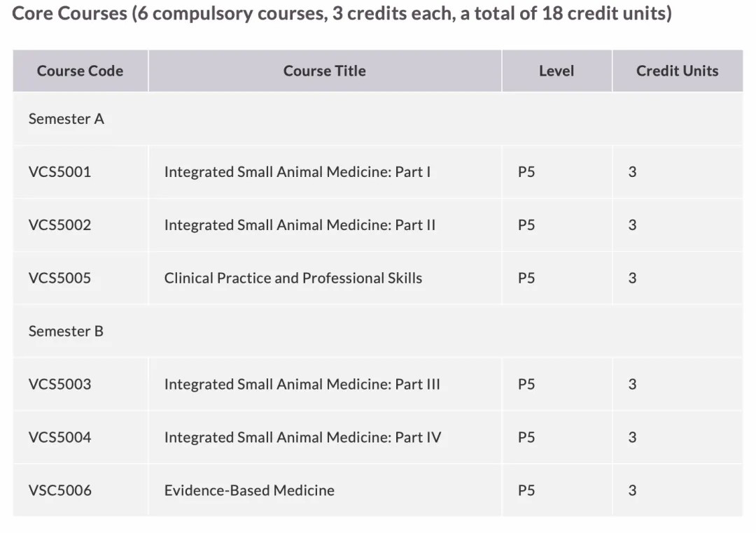Select the Semester B row label
This screenshot has width=756, height=533.
(66, 331)
